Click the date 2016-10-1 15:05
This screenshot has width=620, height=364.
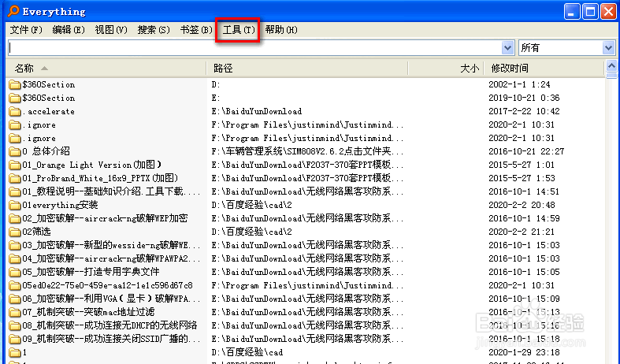[524, 272]
